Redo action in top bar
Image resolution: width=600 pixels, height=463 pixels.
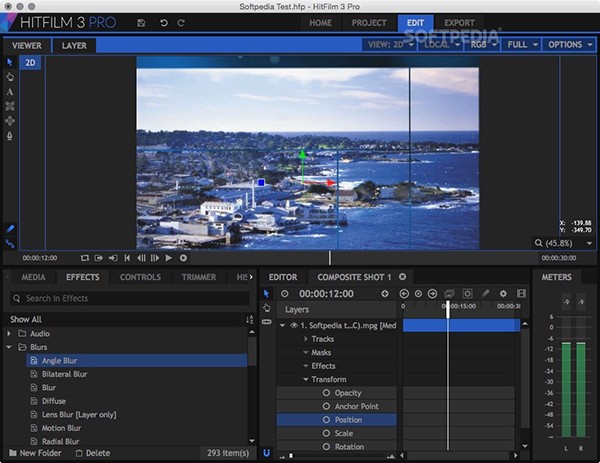tap(181, 23)
